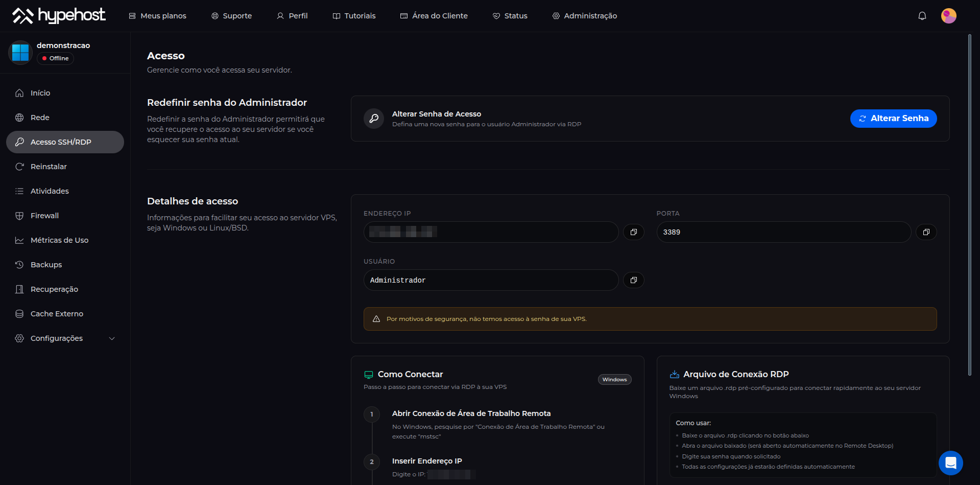Open Firewall settings in sidebar
Screen dimensions: 980x485
click(x=65, y=216)
